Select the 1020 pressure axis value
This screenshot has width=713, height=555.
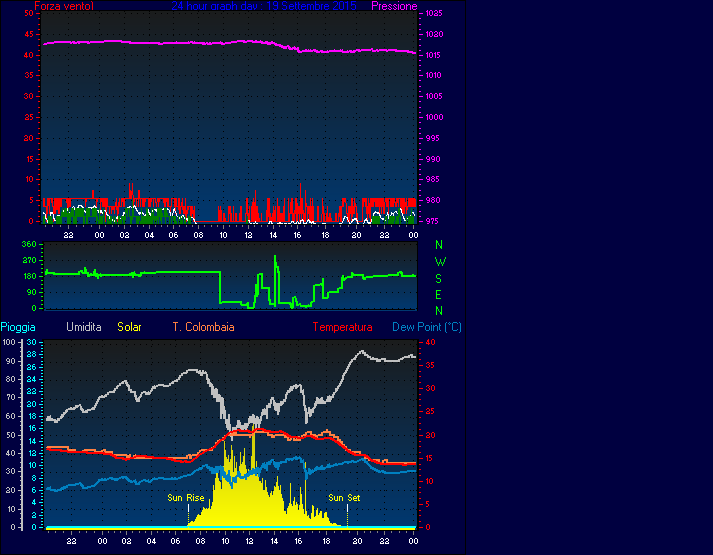tap(434, 34)
